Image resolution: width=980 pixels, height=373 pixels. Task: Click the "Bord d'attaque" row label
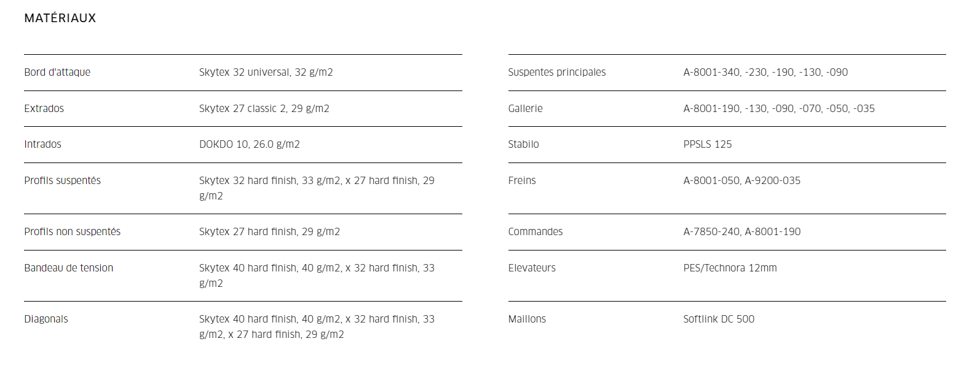(57, 72)
